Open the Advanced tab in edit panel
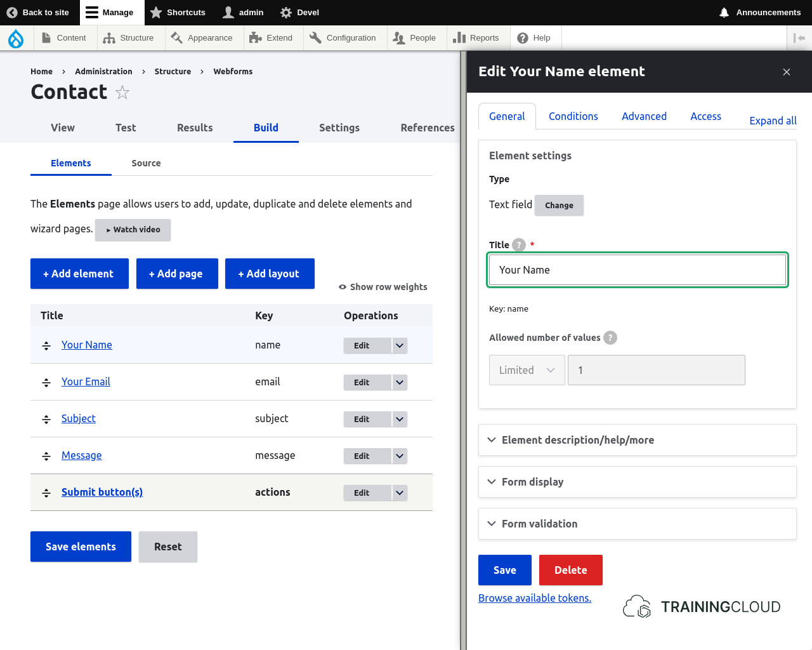Image resolution: width=812 pixels, height=650 pixels. tap(644, 116)
